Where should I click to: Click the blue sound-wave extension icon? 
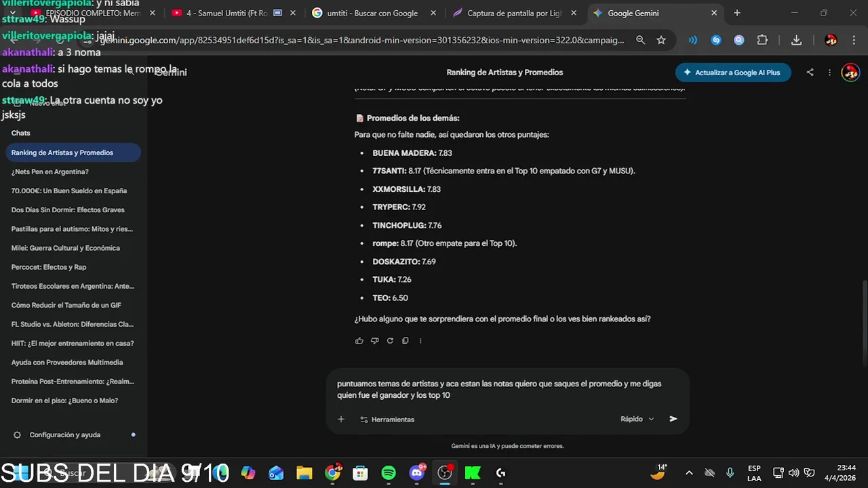pyautogui.click(x=692, y=40)
